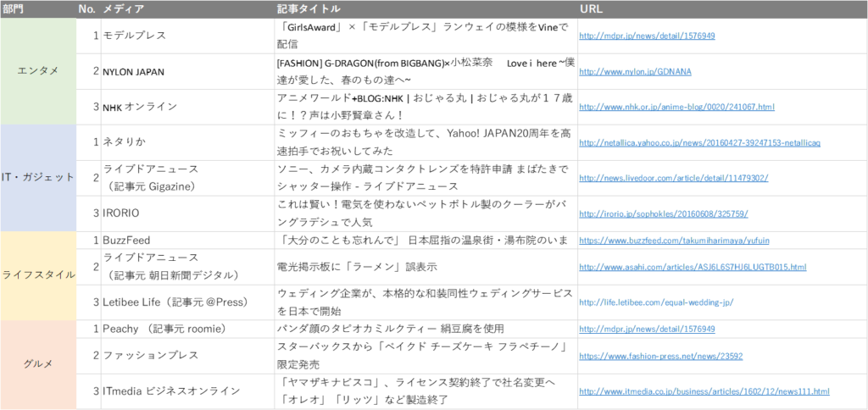This screenshot has width=868, height=410.
Task: Select the メディア column header
Action: tap(187, 8)
